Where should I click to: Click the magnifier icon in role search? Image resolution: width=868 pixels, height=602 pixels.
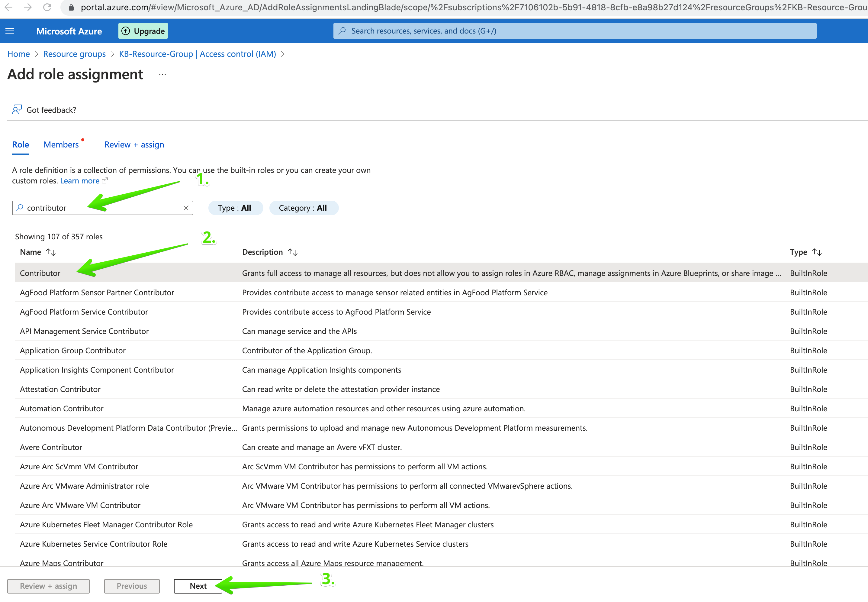[20, 207]
